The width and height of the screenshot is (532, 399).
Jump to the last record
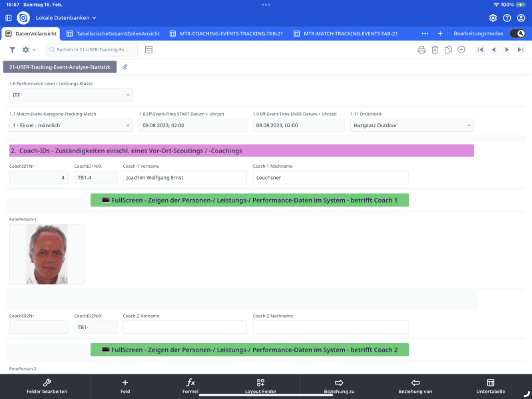[x=521, y=49]
